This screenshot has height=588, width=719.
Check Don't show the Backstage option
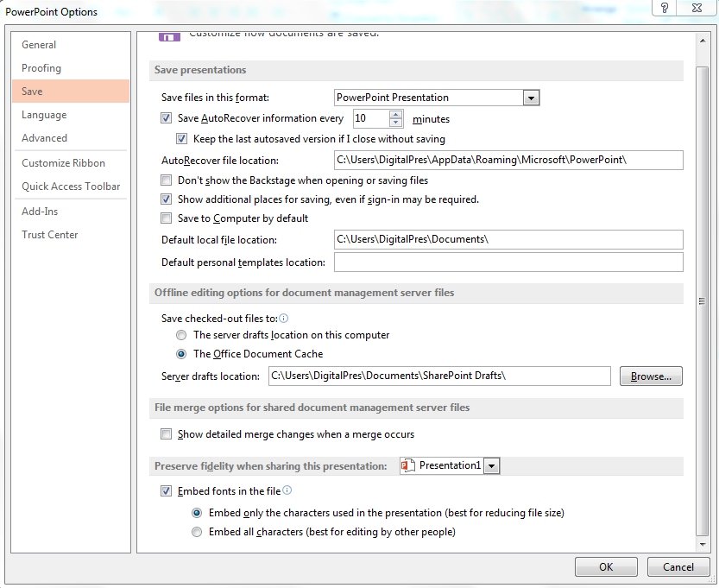click(x=167, y=180)
